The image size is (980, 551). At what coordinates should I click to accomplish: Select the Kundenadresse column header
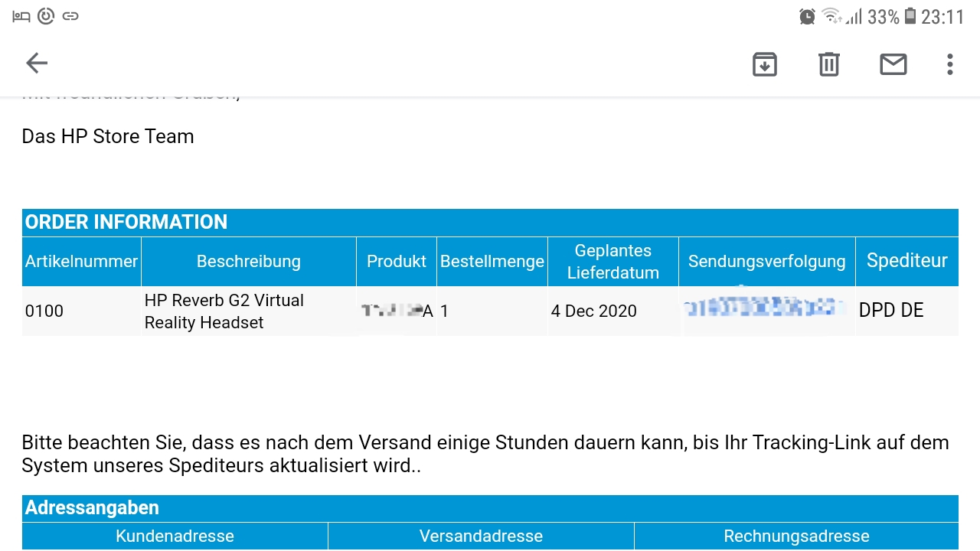point(175,536)
